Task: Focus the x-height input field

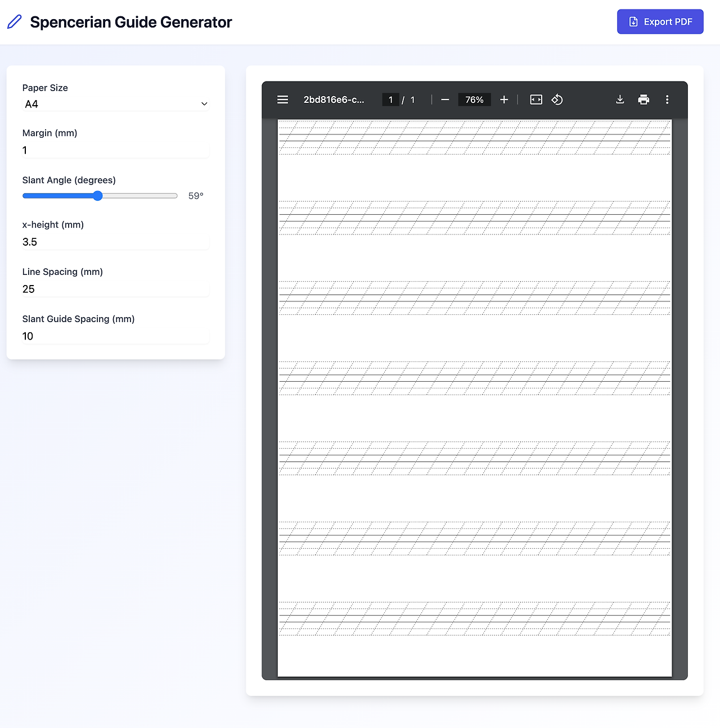Action: 115,242
